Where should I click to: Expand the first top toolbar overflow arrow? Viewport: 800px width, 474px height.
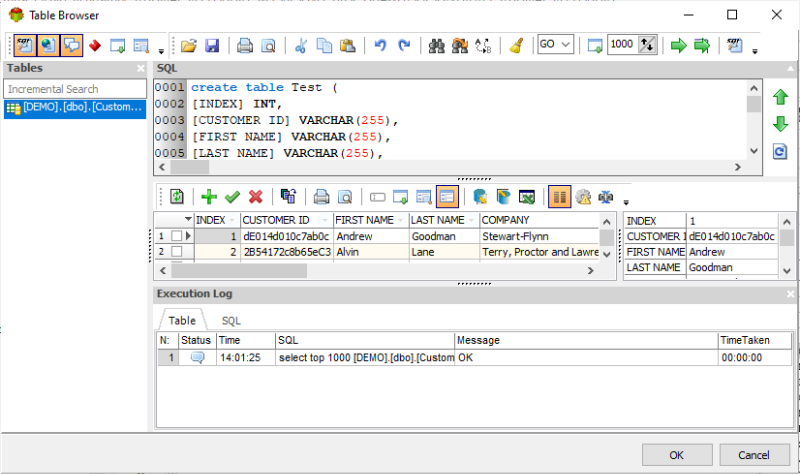tap(161, 51)
